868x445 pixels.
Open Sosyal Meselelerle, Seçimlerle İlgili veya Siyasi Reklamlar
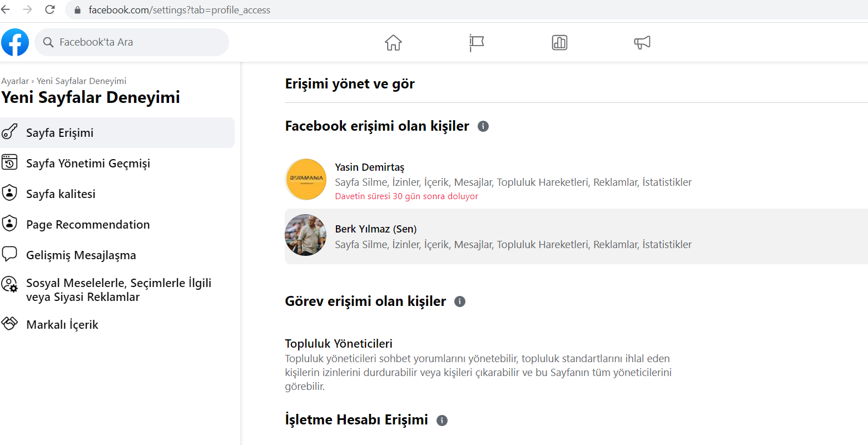click(x=117, y=290)
